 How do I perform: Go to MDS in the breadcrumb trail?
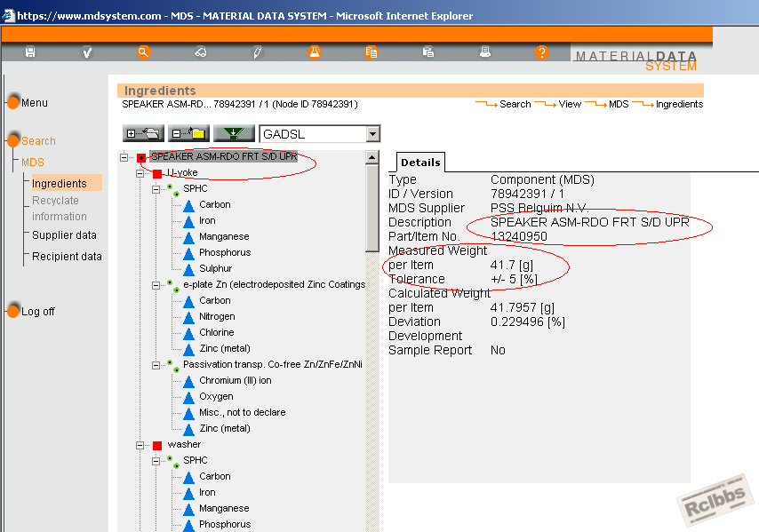pyautogui.click(x=619, y=104)
